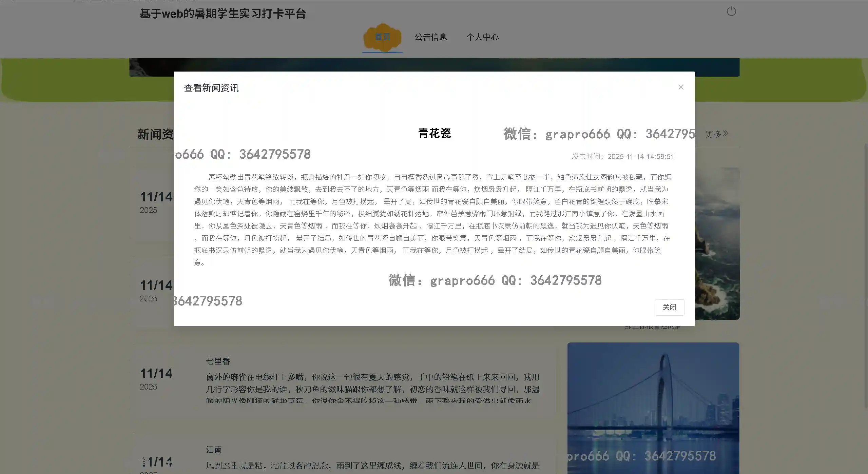Screen dimensions: 868x474
Task: Go to 个人中心 menu item
Action: pos(482,37)
